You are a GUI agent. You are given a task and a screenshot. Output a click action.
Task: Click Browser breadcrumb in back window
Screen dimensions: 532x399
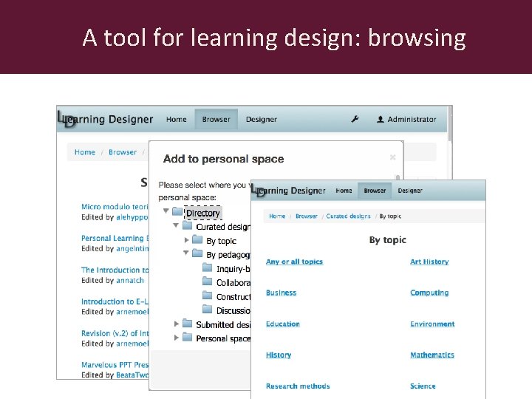pos(123,152)
